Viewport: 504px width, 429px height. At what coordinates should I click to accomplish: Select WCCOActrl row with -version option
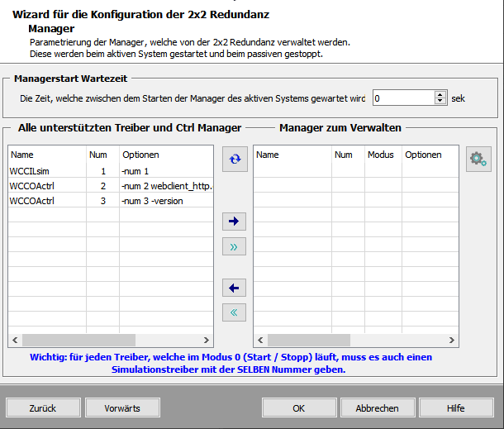click(x=46, y=201)
